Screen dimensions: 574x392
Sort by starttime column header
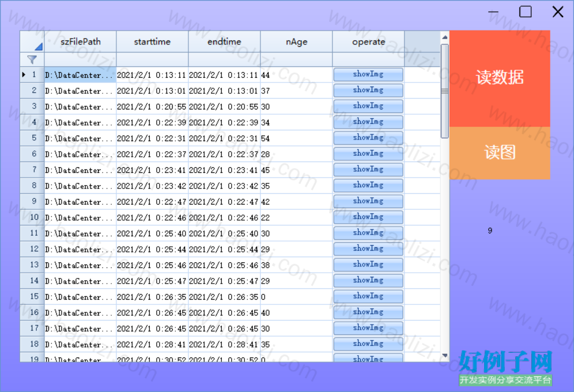pyautogui.click(x=152, y=42)
